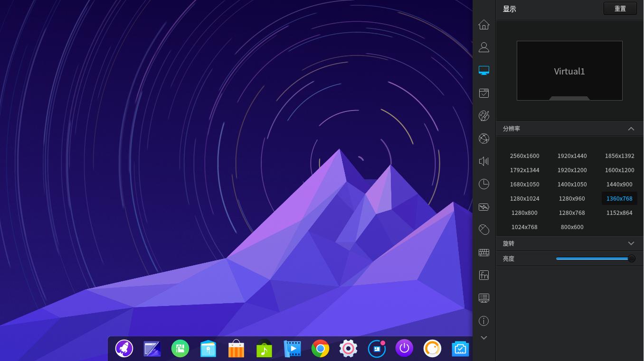This screenshot has height=361, width=644.
Task: Click the 重置 button
Action: (620, 9)
